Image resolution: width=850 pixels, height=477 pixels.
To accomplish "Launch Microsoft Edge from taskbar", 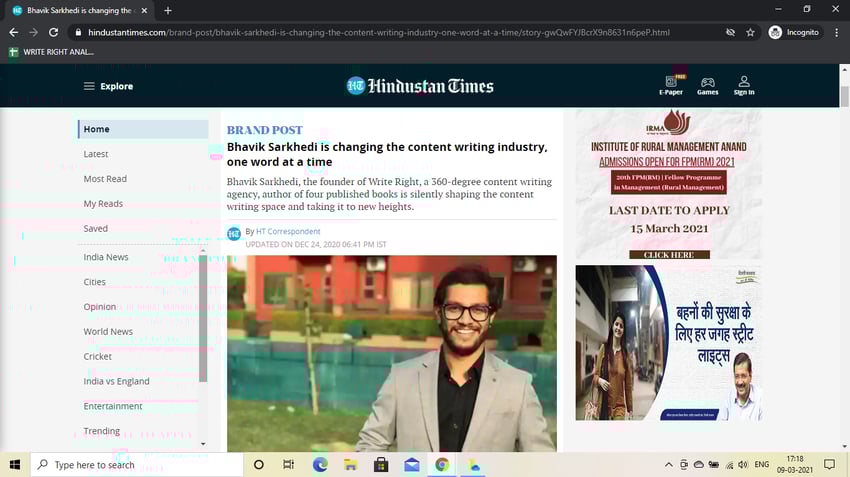I will coord(320,465).
